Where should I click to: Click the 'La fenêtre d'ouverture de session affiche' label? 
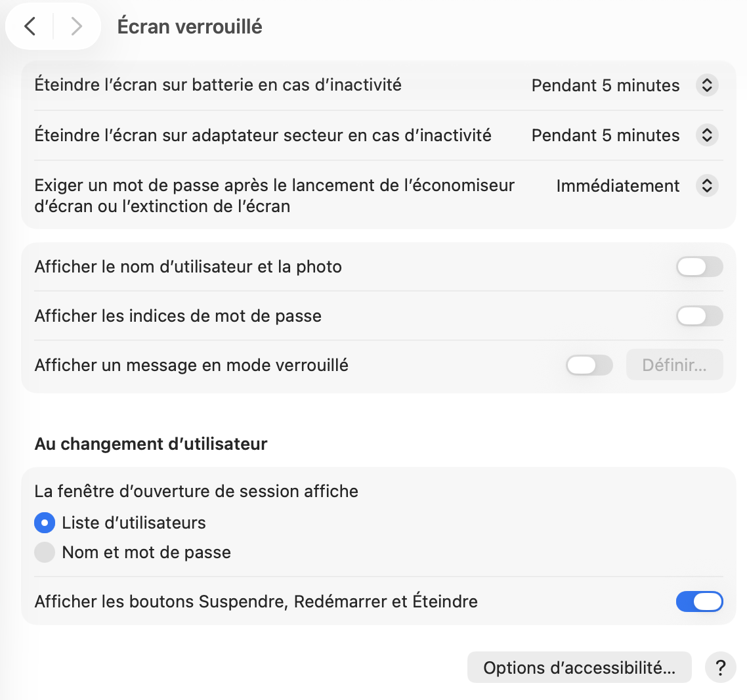click(x=196, y=491)
